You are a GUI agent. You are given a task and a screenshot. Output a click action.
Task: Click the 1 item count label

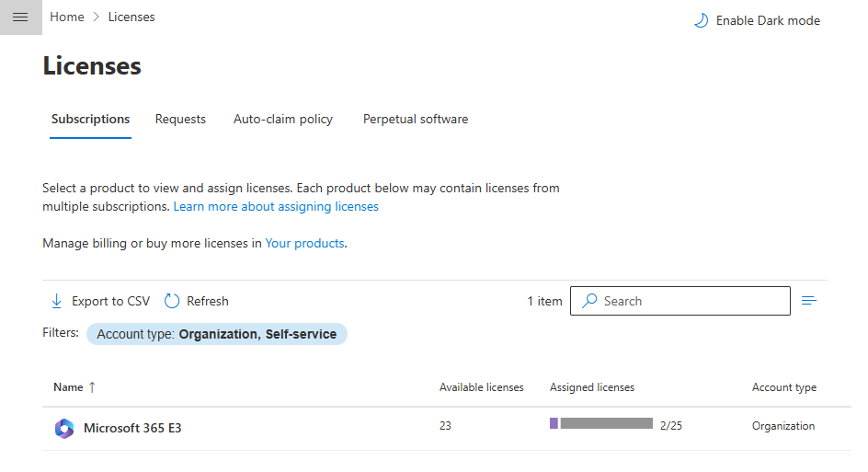(x=544, y=301)
